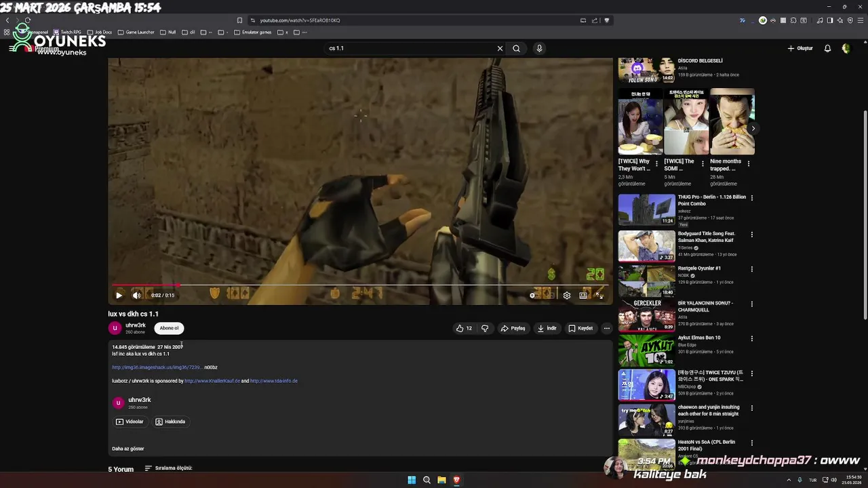Open options for 'Rastgele Oyunlar #1' video

(751, 269)
